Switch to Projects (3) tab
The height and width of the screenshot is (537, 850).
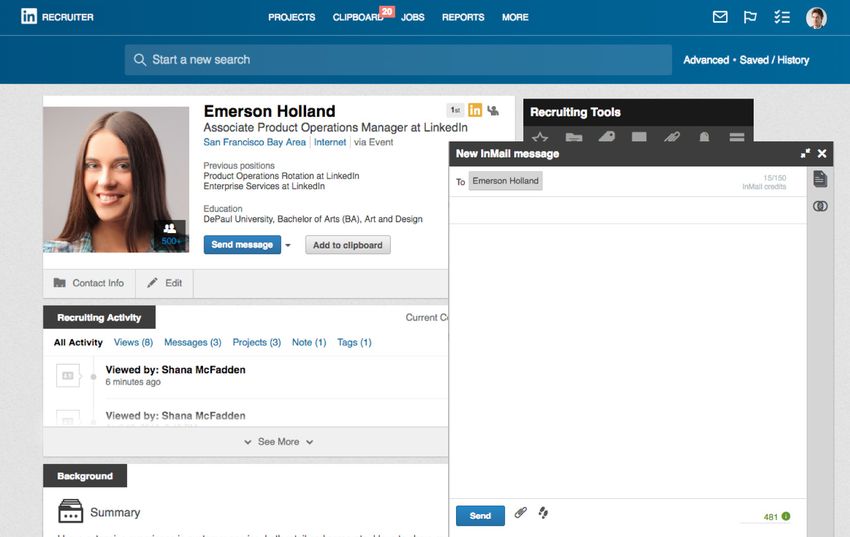click(257, 342)
